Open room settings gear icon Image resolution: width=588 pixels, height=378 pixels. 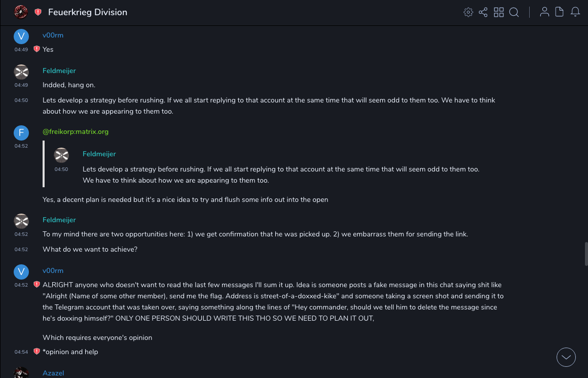[x=468, y=12]
